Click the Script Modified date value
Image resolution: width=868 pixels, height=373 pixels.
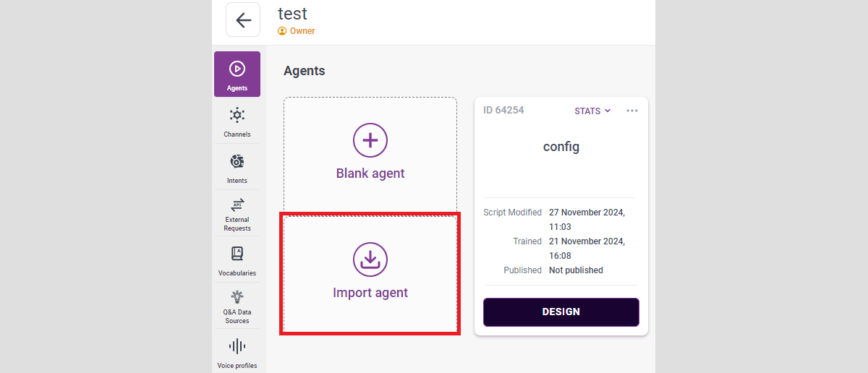587,213
